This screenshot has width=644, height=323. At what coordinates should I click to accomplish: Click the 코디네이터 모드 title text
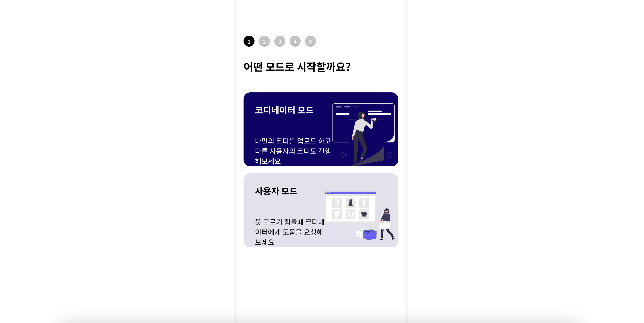click(x=284, y=110)
